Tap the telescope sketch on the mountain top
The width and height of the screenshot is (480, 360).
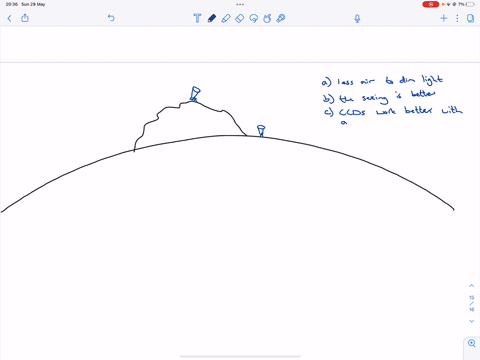(195, 93)
